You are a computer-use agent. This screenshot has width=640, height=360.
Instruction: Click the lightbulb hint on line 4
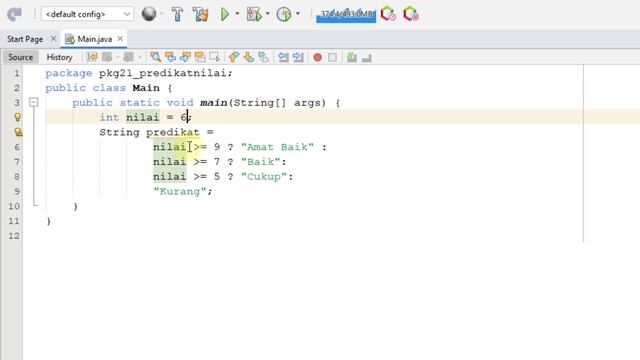tap(17, 118)
